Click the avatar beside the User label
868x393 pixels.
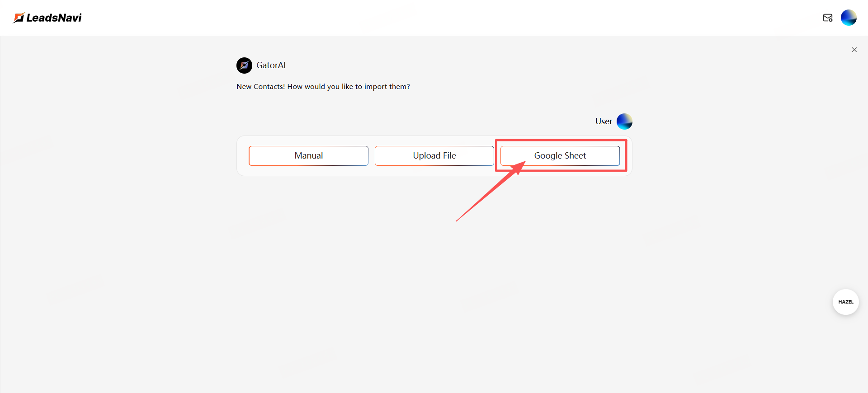point(624,121)
